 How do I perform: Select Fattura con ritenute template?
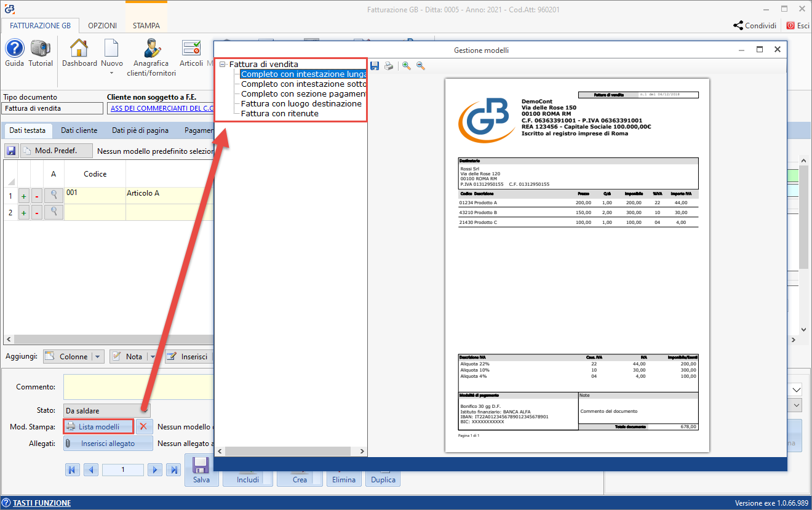[279, 113]
